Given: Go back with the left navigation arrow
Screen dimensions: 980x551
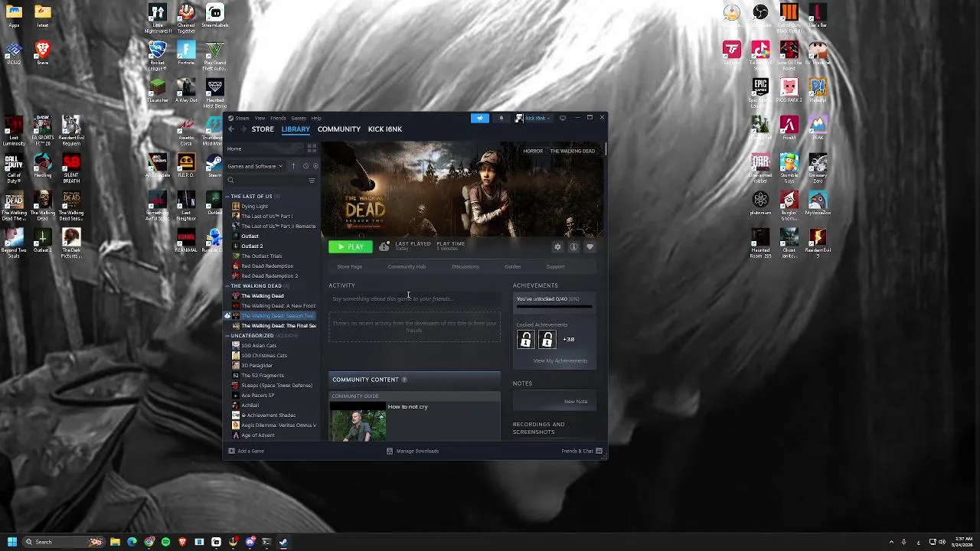Looking at the screenshot, I should [230, 129].
